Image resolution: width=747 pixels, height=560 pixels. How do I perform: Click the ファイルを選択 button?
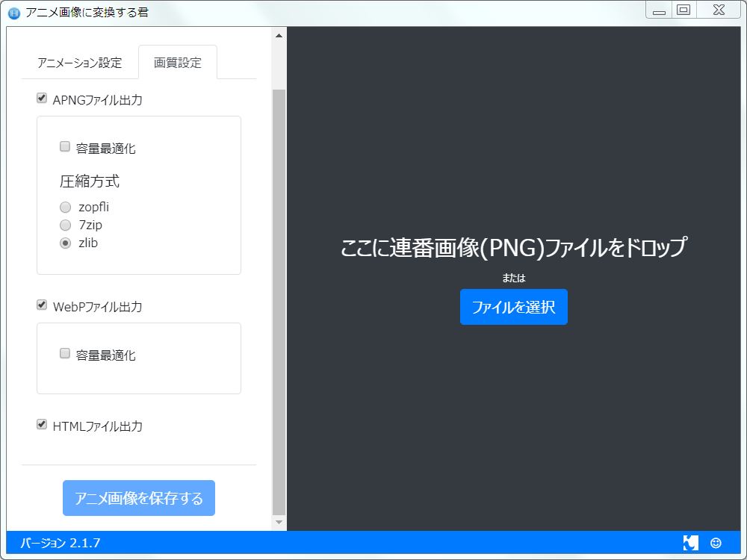tap(513, 307)
